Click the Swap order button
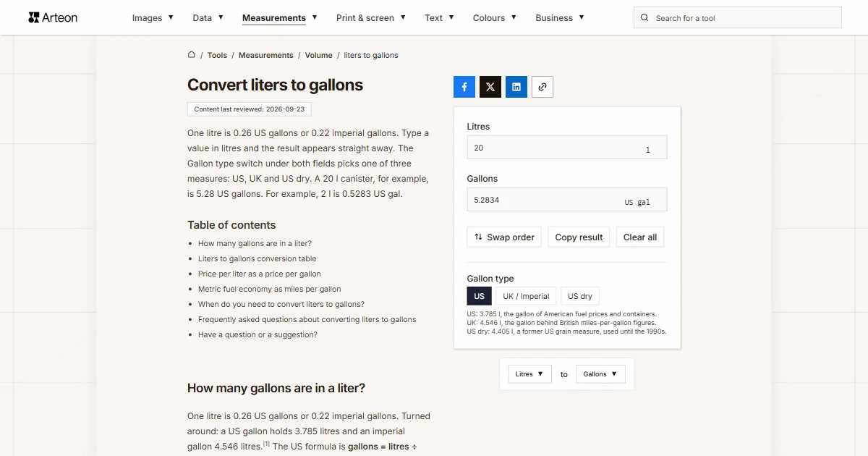The height and width of the screenshot is (456, 868). [x=504, y=237]
